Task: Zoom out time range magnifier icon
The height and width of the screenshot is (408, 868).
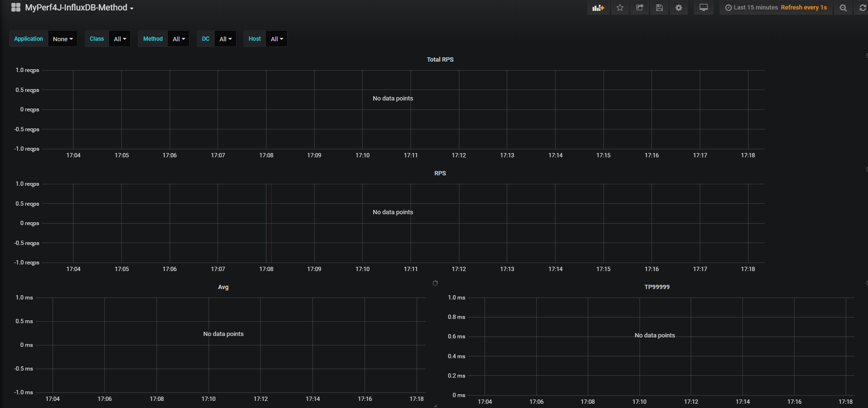Action: [x=843, y=8]
